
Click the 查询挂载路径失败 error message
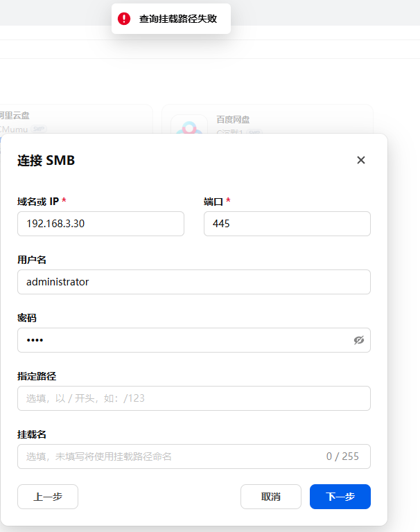[178, 19]
